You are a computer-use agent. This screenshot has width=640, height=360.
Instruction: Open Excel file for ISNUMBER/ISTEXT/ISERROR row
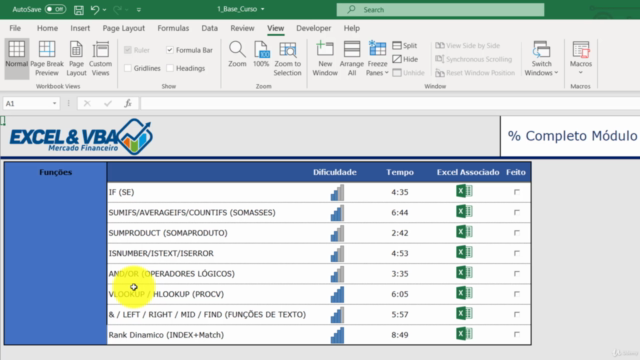[x=464, y=252]
